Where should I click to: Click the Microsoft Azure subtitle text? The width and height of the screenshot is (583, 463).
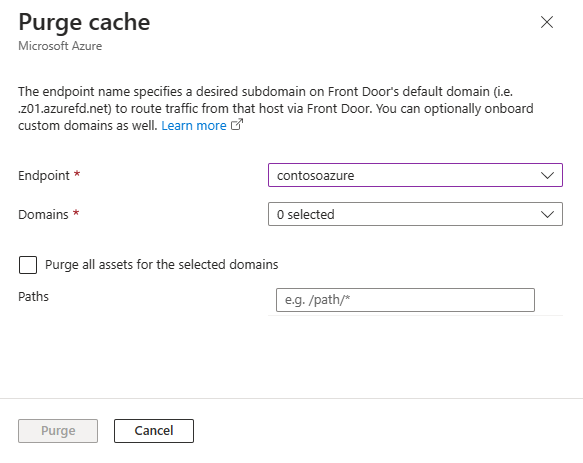pos(60,46)
